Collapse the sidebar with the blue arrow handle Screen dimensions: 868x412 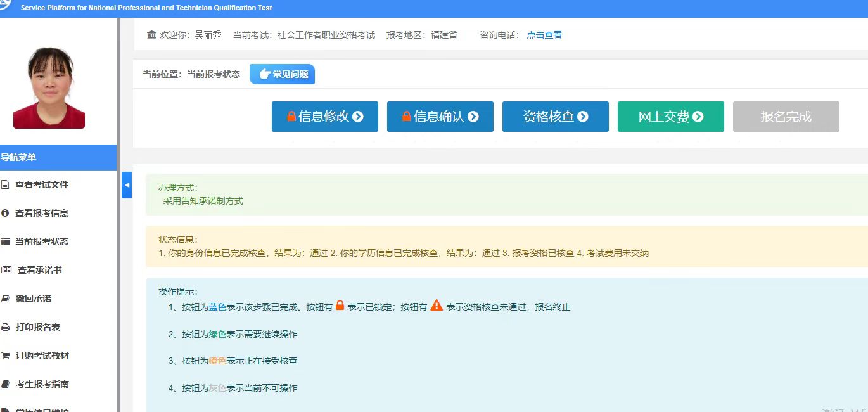[x=127, y=185]
